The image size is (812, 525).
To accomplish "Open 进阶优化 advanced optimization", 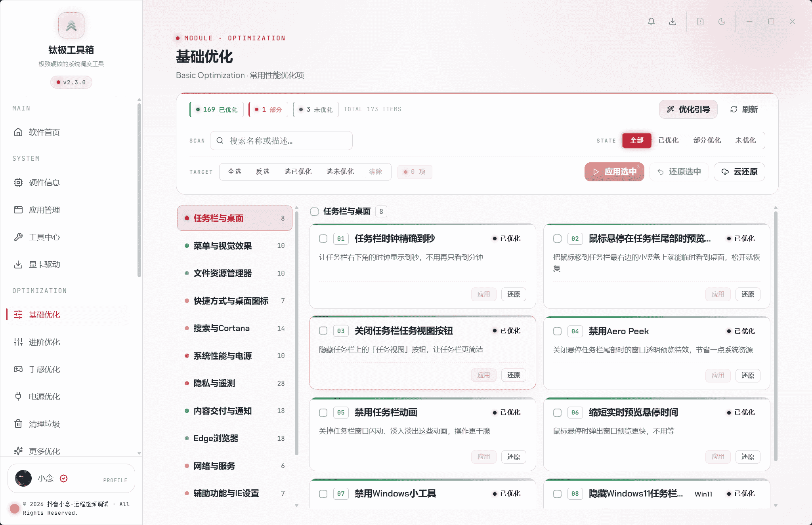I will [71, 342].
